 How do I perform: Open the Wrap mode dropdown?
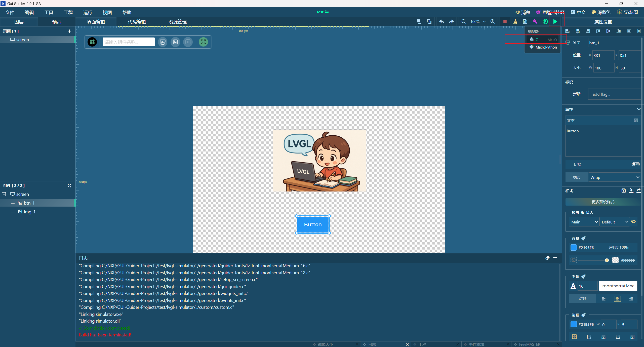615,177
